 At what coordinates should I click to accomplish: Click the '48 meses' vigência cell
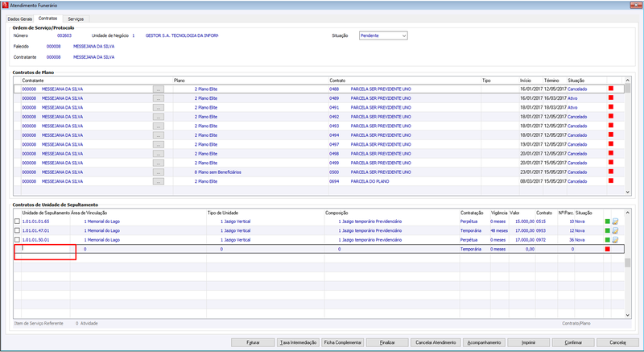(499, 231)
